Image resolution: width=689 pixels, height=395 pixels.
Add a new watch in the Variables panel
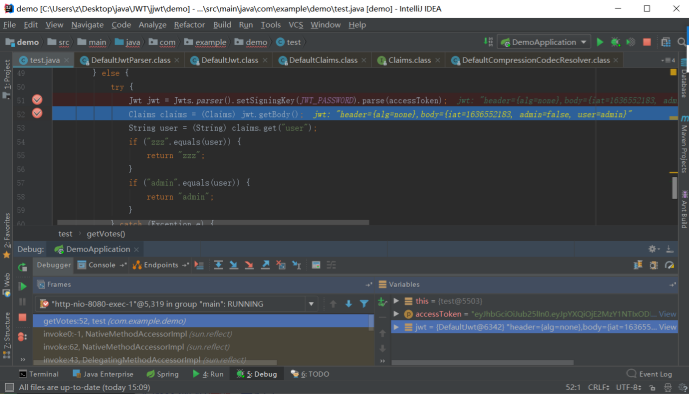pyautogui.click(x=382, y=301)
